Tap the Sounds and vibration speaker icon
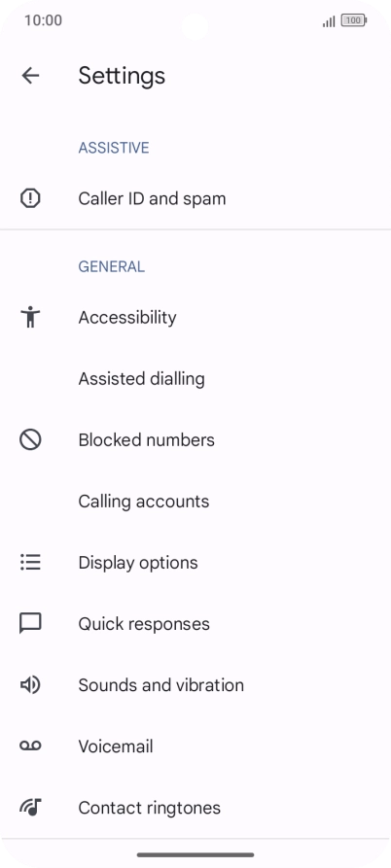The width and height of the screenshot is (391, 868). click(30, 685)
